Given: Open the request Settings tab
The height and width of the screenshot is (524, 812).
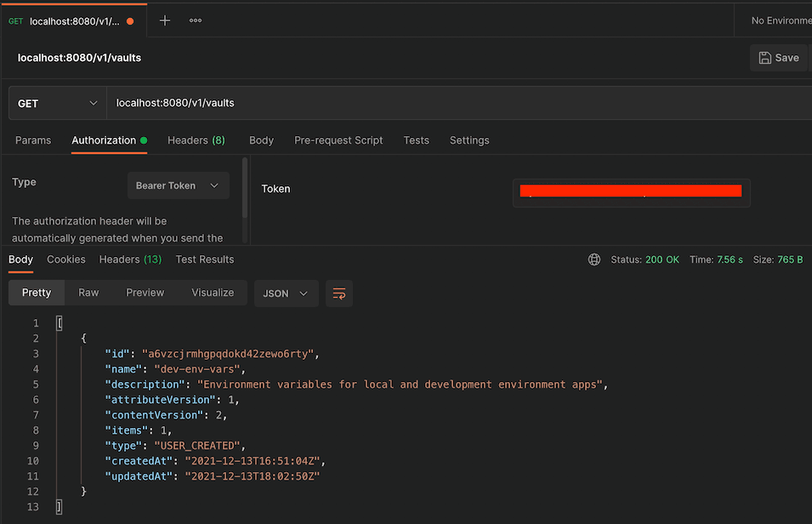Looking at the screenshot, I should [x=469, y=140].
